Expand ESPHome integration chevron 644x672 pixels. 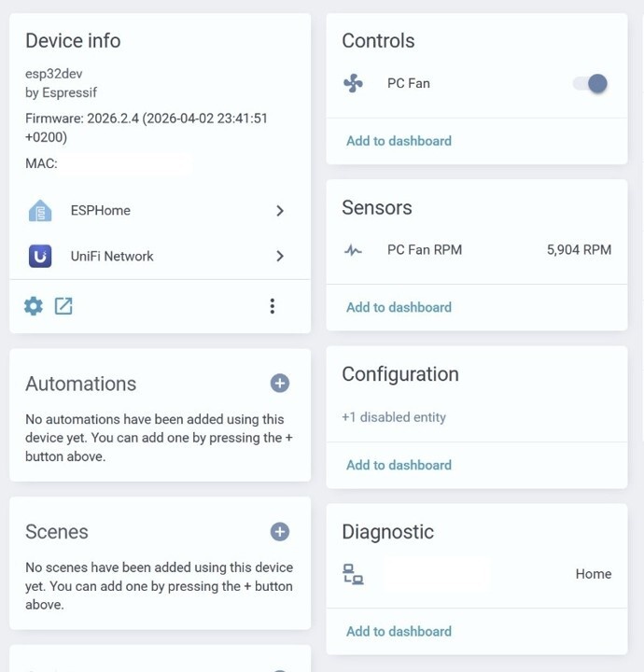click(280, 211)
